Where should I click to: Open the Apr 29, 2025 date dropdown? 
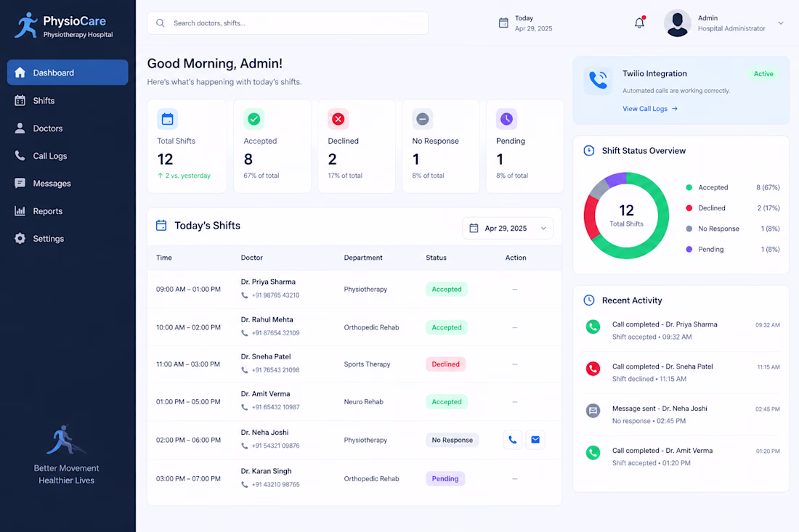coord(508,228)
